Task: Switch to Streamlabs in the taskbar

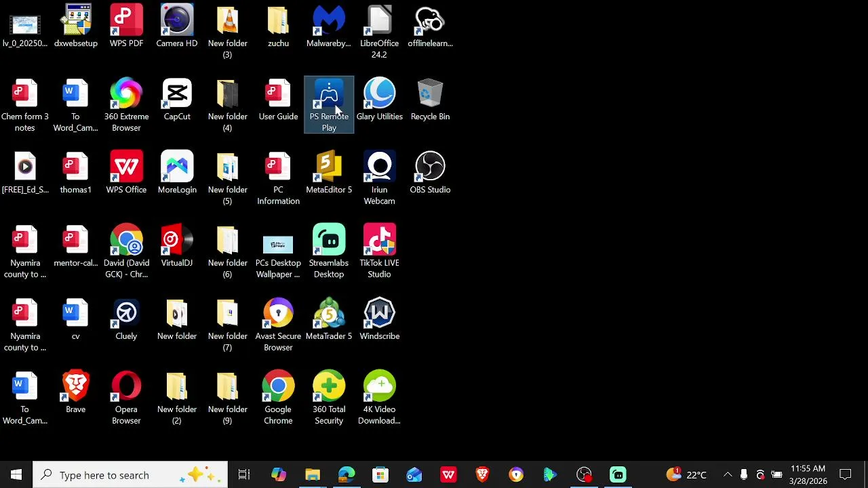Action: pos(618,474)
